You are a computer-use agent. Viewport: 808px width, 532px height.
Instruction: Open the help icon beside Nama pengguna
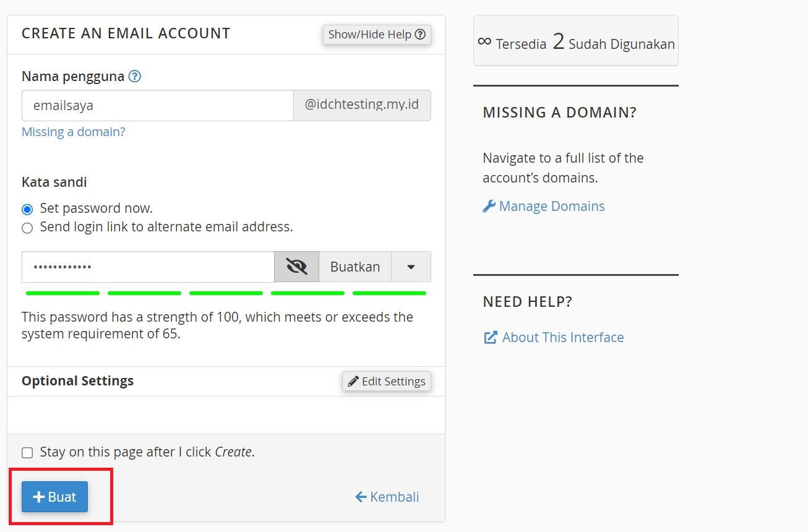[136, 75]
